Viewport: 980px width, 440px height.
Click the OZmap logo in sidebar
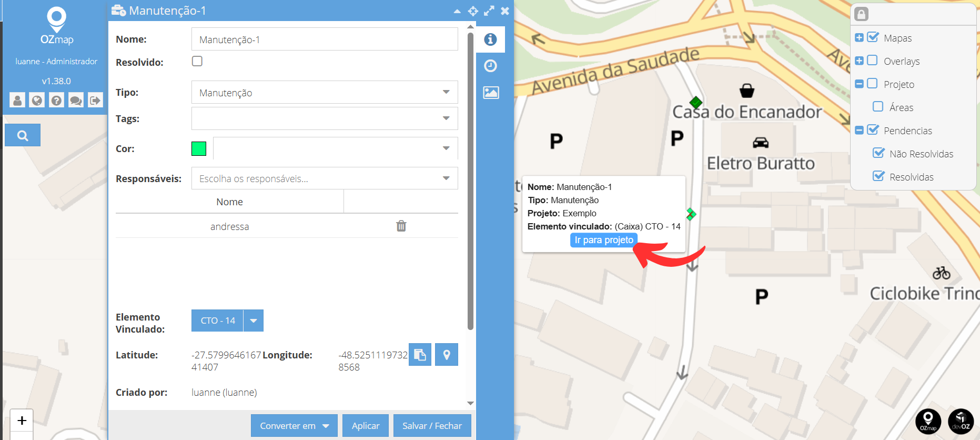coord(57,26)
